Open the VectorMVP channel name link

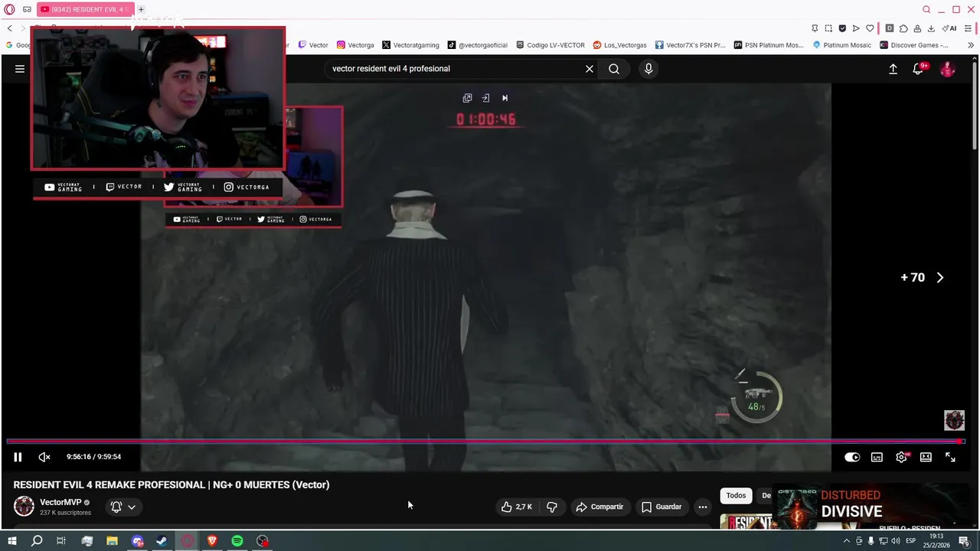60,503
